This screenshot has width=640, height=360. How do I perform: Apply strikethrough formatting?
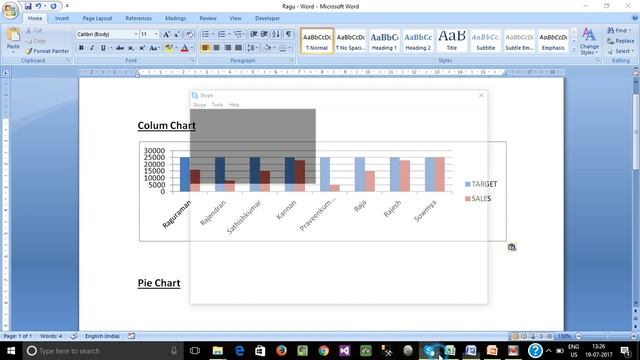[120, 48]
